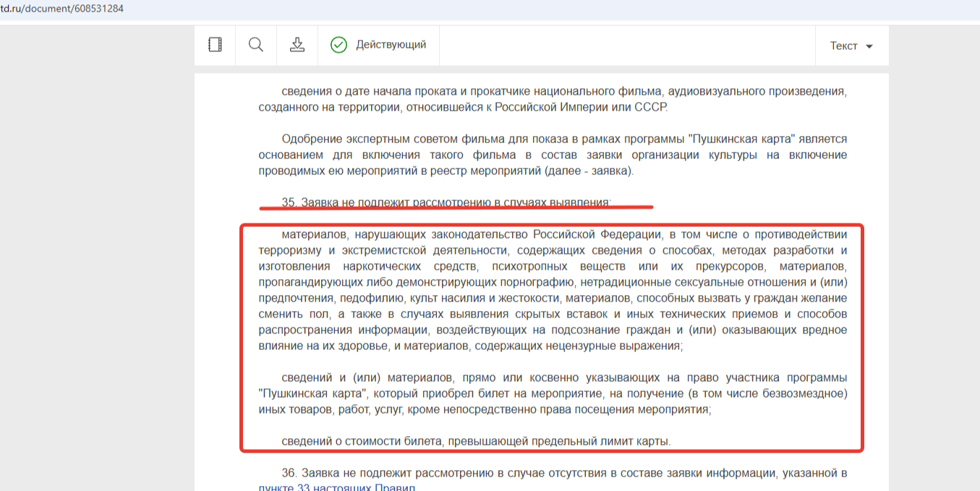980x491 pixels.
Task: Expand the arrow next to "Текст"
Action: click(869, 47)
